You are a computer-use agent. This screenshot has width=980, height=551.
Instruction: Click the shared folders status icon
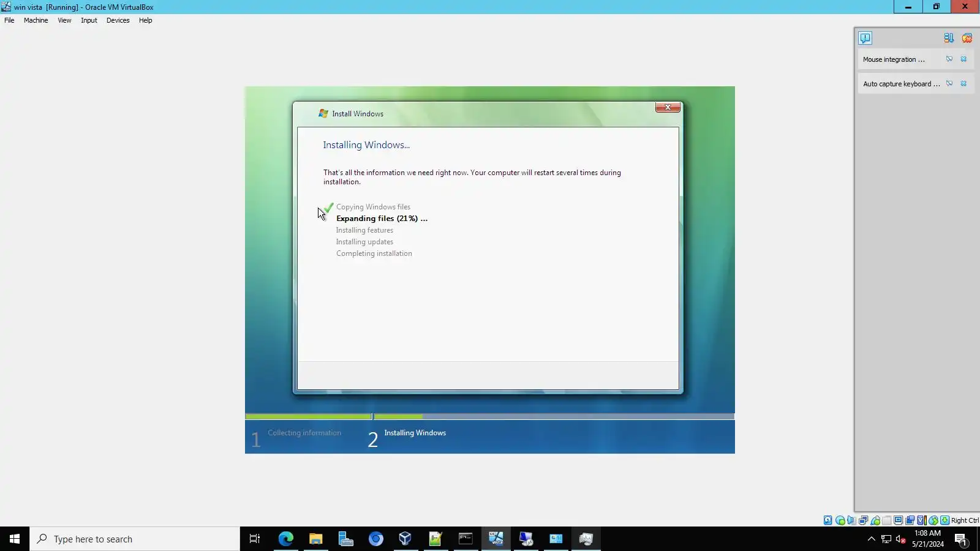point(887,520)
